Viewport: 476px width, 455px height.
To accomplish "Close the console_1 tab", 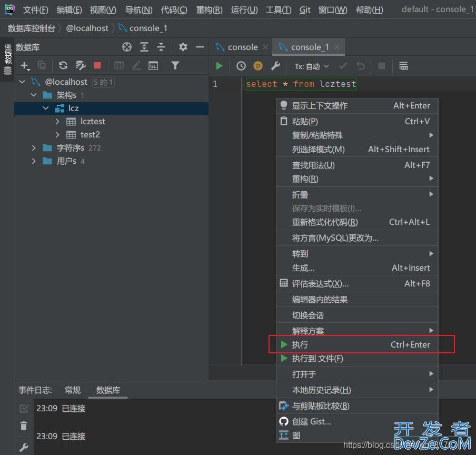I will pyautogui.click(x=336, y=47).
